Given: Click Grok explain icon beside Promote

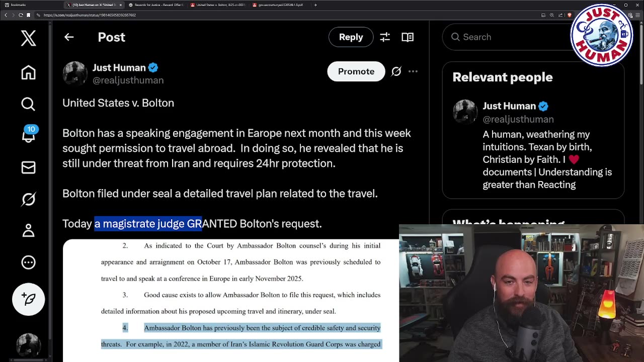Looking at the screenshot, I should (396, 71).
